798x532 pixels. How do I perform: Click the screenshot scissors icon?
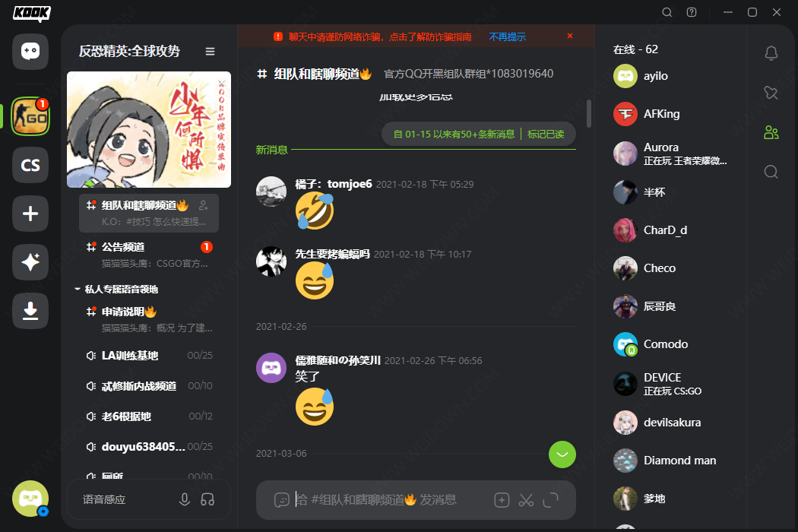point(526,500)
